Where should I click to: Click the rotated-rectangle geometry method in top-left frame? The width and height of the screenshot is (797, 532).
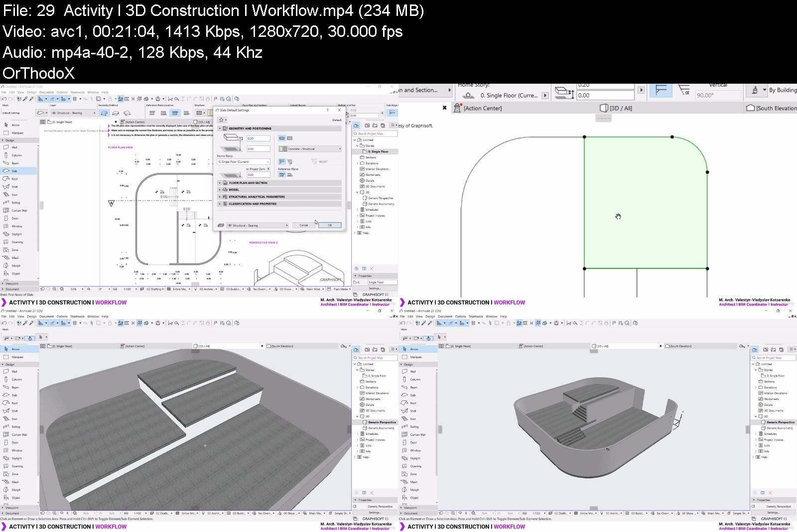pyautogui.click(x=127, y=113)
